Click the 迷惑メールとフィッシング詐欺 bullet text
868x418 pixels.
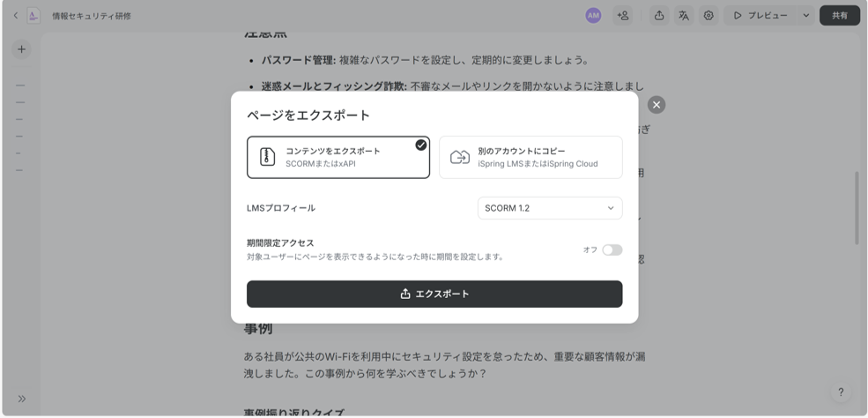pos(333,86)
